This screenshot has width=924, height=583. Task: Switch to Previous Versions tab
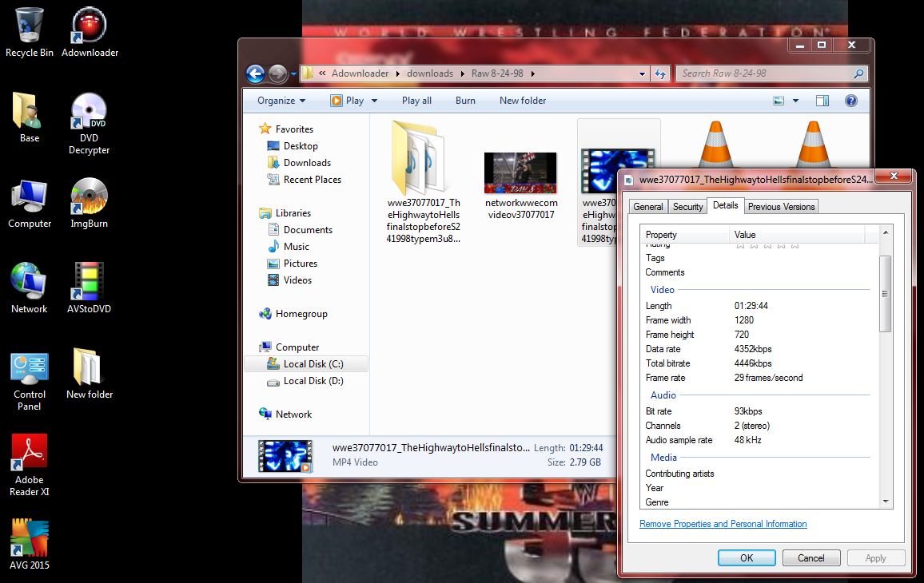(x=782, y=207)
